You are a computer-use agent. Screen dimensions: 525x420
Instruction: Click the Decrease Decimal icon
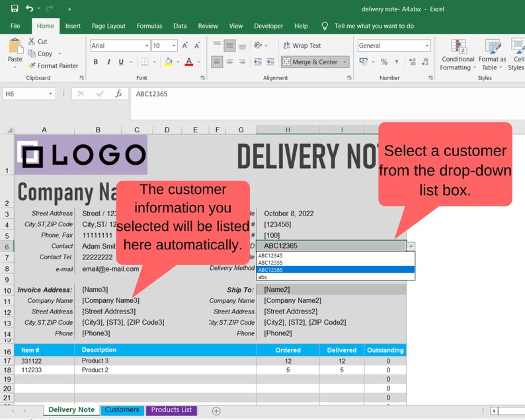[x=425, y=62]
